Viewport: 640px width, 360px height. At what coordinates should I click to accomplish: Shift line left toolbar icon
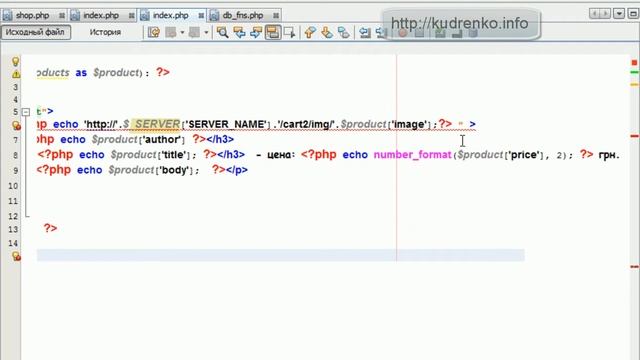[365, 32]
